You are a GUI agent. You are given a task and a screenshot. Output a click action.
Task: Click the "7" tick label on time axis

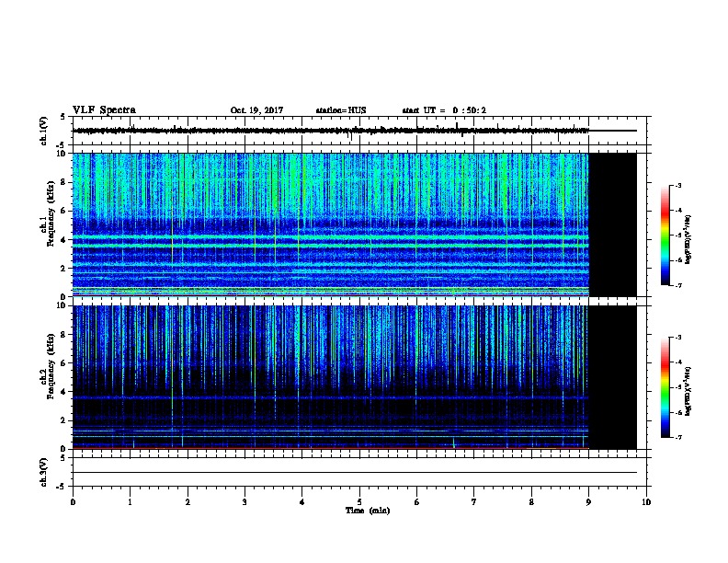(x=474, y=502)
